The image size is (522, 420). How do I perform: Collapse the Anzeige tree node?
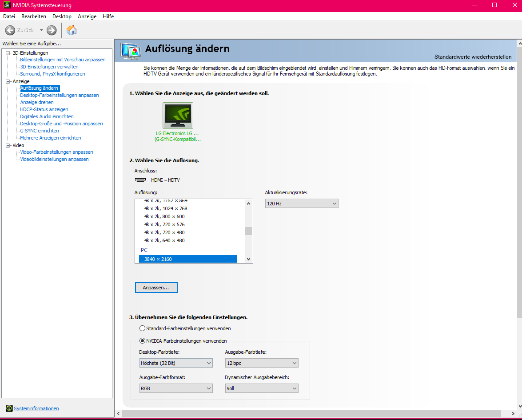point(8,81)
